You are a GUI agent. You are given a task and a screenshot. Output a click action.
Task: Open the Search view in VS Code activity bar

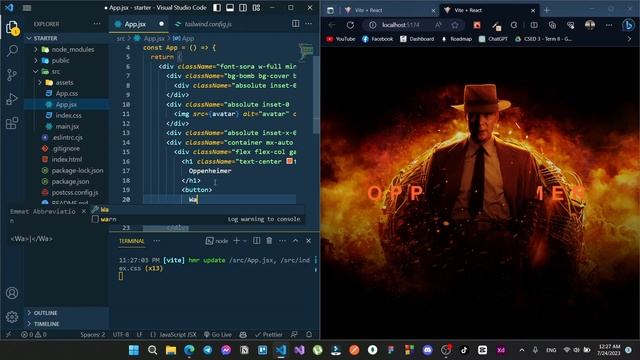click(12, 51)
